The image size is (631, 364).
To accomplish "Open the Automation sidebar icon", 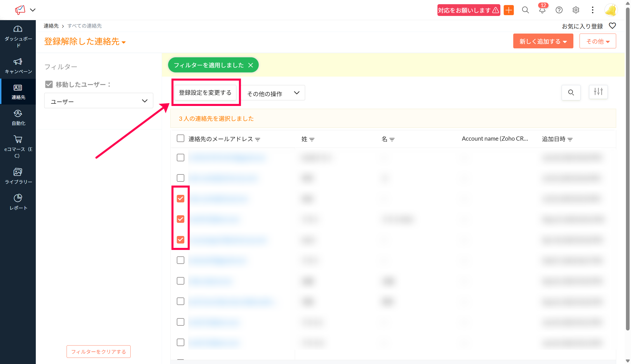I will click(18, 114).
